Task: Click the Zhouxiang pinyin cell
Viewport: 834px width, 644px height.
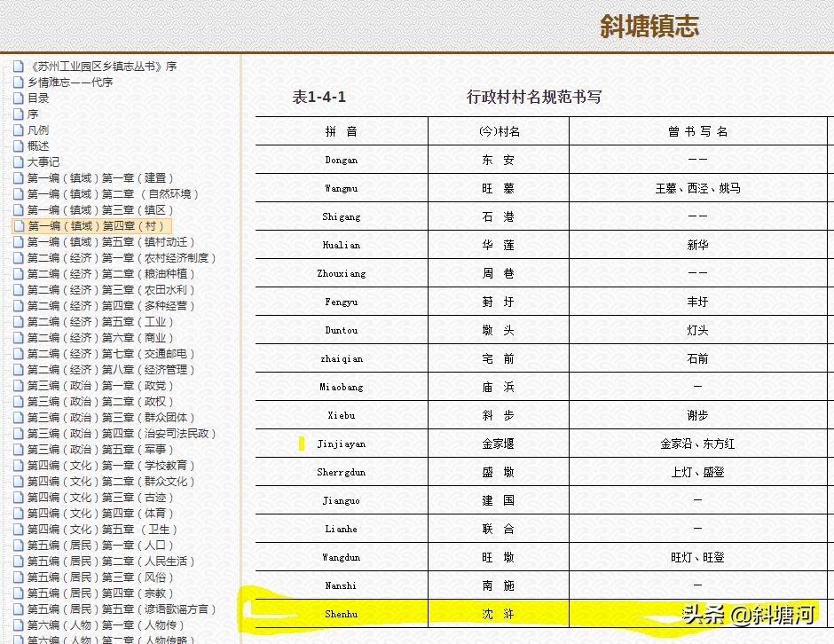Action: tap(341, 273)
